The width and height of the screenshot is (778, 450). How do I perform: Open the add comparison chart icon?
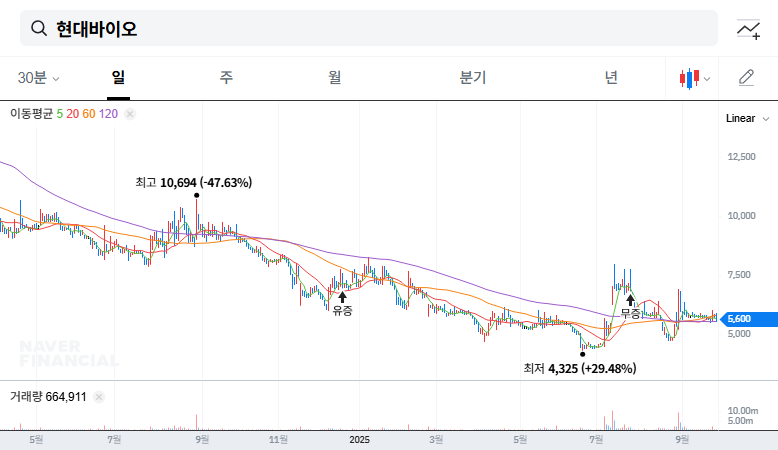748,29
